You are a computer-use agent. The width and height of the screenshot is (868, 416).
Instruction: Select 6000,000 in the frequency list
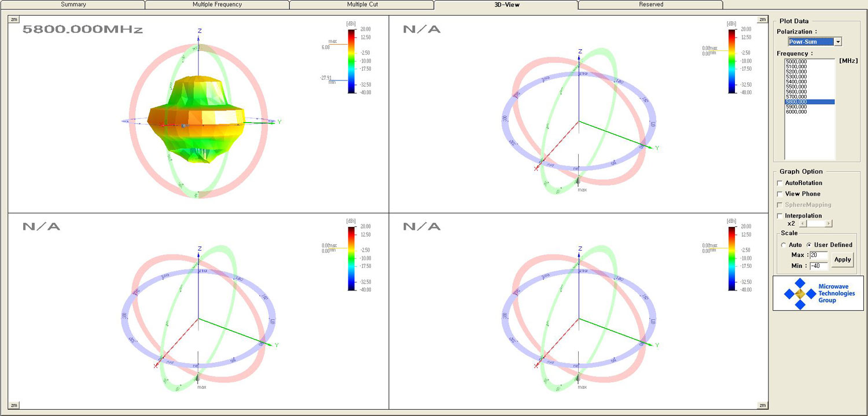810,112
